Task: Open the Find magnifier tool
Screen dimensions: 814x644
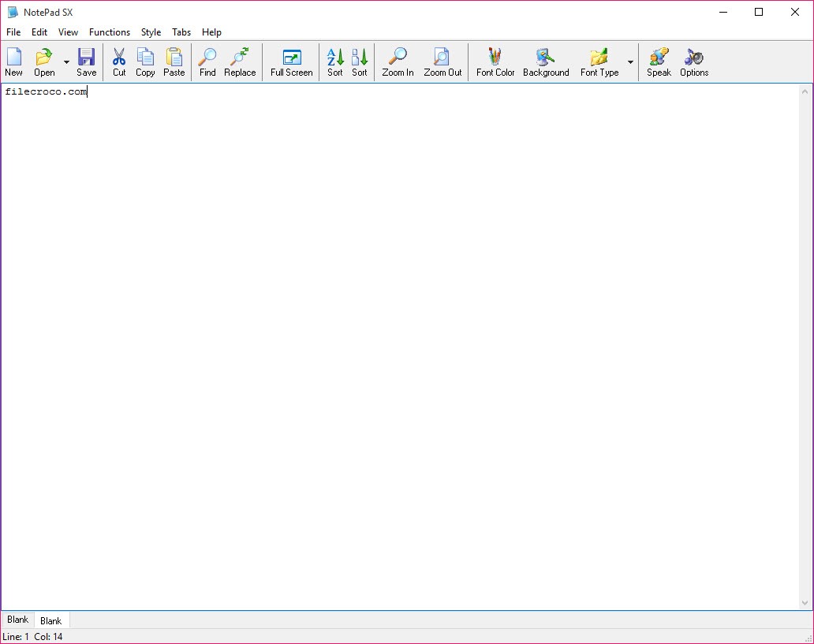Action: coord(207,61)
